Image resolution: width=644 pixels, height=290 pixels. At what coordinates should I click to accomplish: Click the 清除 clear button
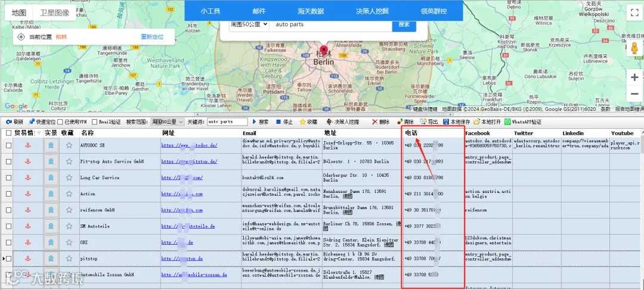tap(405, 122)
